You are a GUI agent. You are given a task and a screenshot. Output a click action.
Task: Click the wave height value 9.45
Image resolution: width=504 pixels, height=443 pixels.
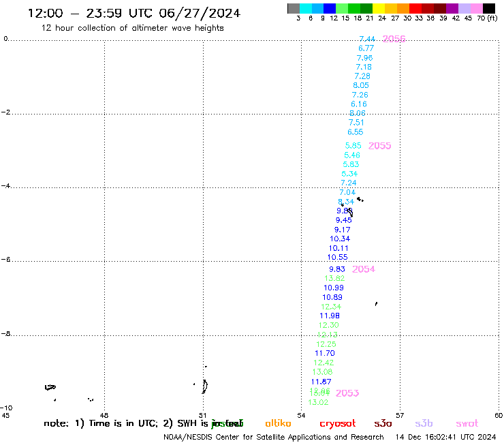pos(344,220)
